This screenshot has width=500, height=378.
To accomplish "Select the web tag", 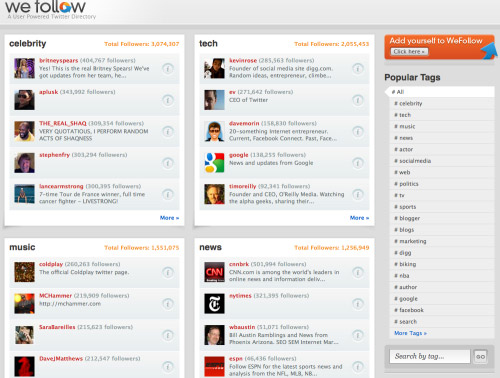I will (402, 172).
